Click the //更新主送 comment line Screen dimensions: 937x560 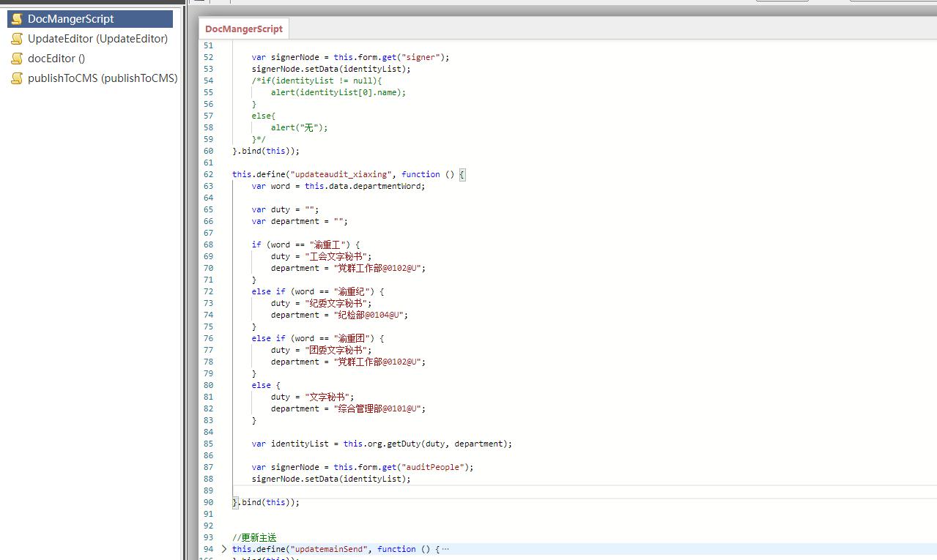point(254,537)
